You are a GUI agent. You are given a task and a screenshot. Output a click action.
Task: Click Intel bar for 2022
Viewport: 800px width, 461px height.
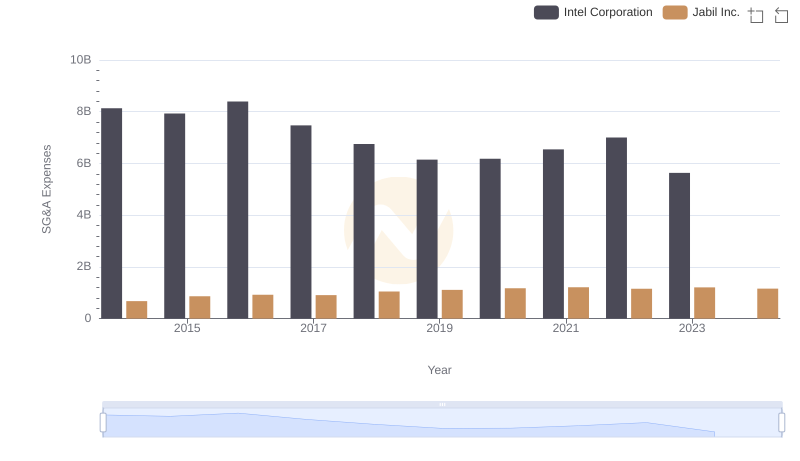616,228
